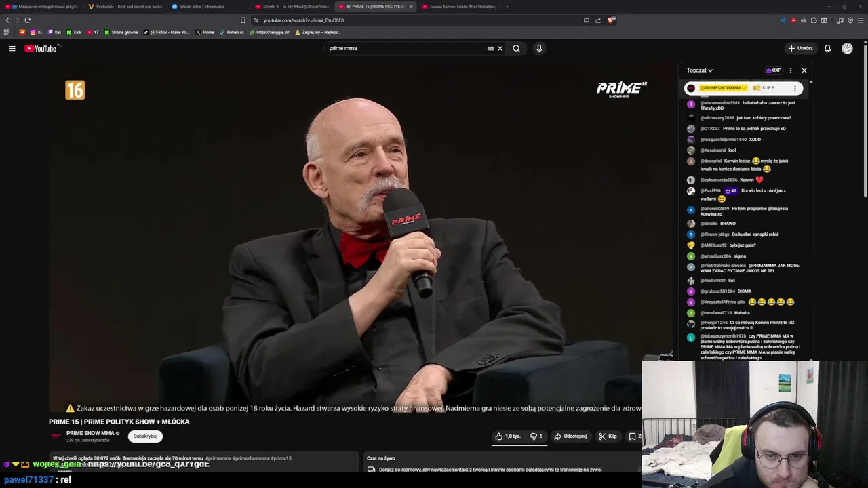The image size is (868, 488).
Task: Open the Brave Shields lion icon
Action: 610,20
